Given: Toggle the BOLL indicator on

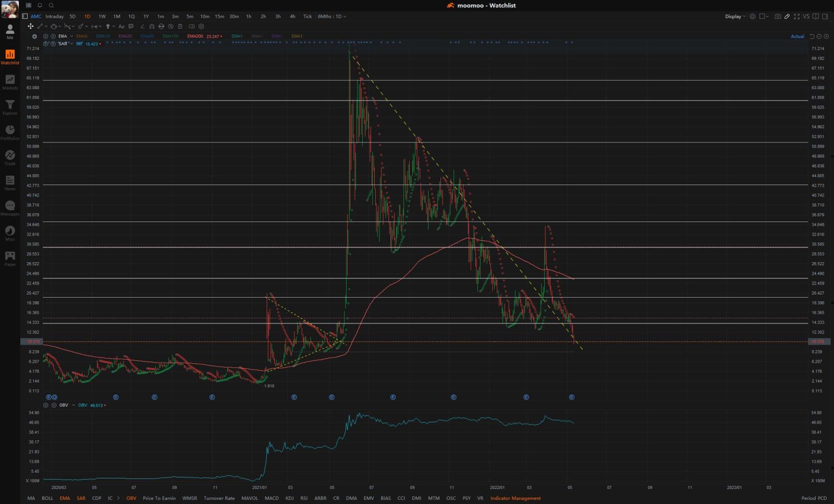Looking at the screenshot, I should 47,498.
